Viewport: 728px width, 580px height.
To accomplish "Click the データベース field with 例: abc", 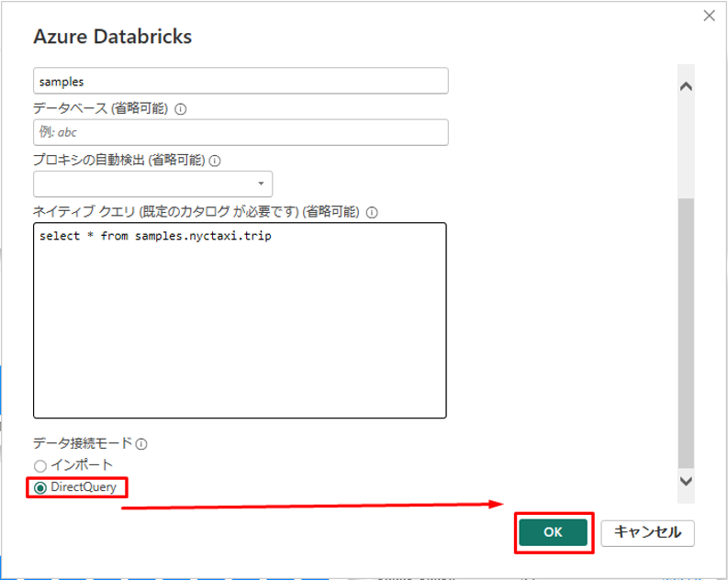I will pos(241,132).
